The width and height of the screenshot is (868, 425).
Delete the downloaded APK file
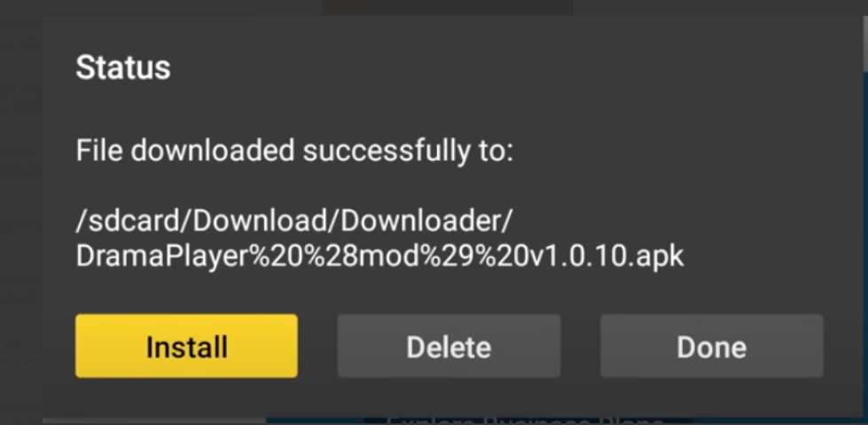(449, 346)
